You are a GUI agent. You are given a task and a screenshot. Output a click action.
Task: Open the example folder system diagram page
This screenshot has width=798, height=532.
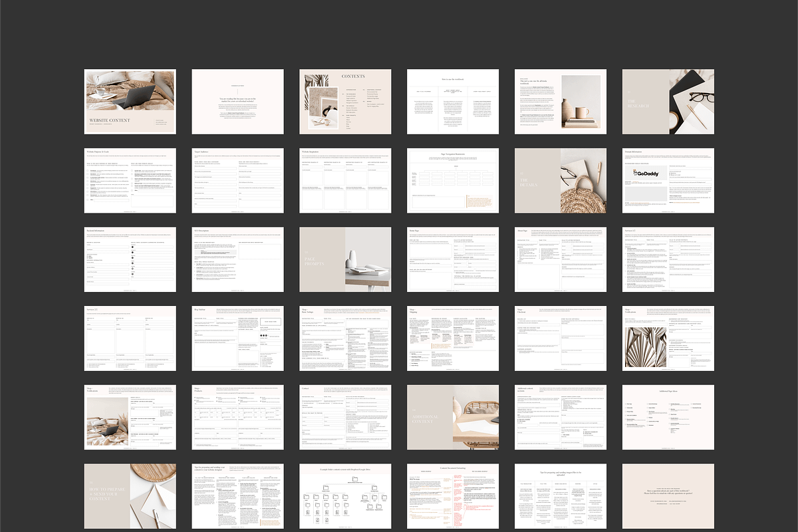point(345,497)
